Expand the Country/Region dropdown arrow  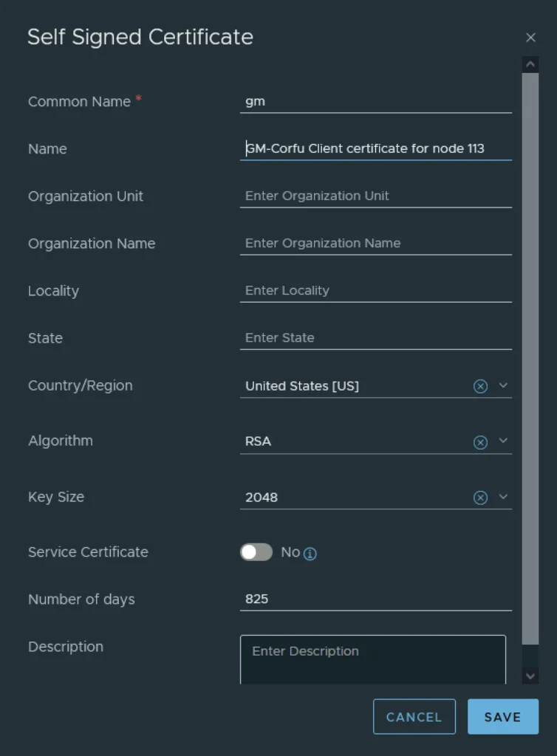point(503,385)
